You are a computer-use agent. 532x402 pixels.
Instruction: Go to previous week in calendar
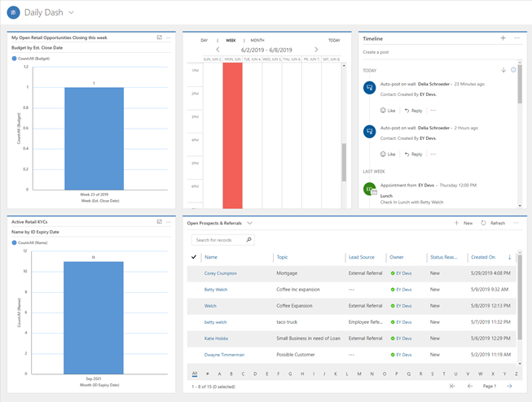(218, 50)
